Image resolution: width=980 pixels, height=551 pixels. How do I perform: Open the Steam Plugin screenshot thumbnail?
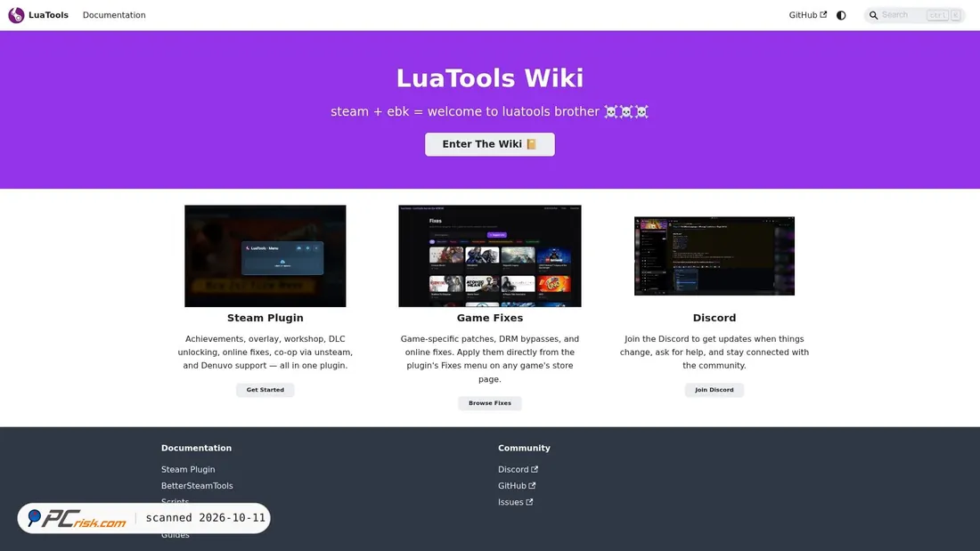tap(265, 255)
